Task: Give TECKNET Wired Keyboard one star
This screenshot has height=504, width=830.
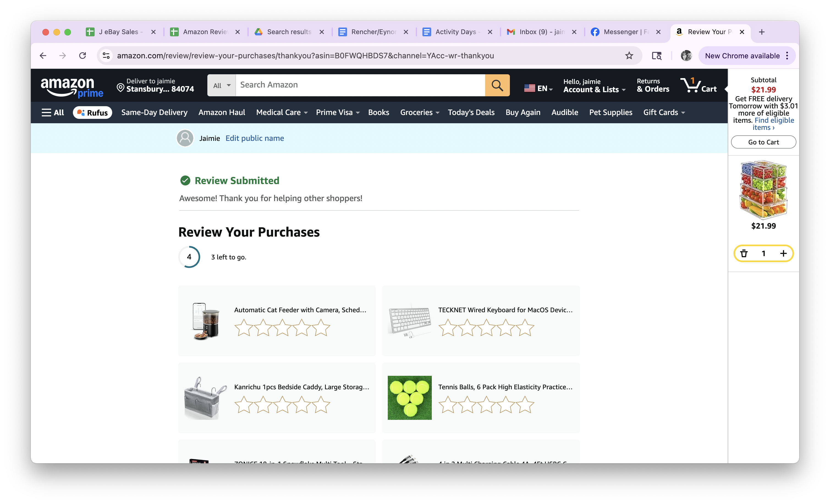Action: (448, 328)
